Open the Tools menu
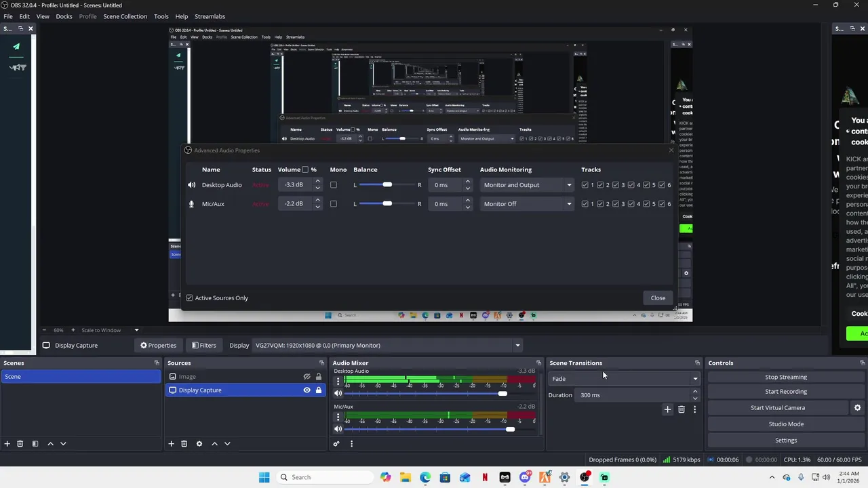The width and height of the screenshot is (868, 488). coord(161,16)
